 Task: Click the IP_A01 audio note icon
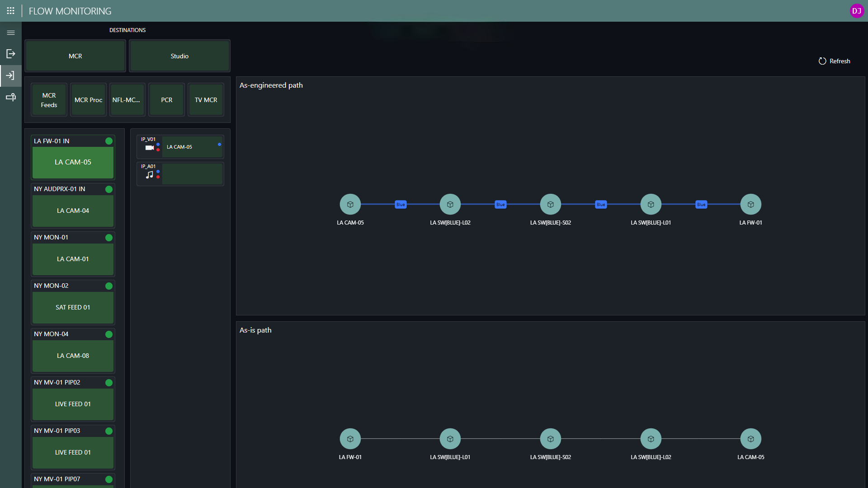pyautogui.click(x=149, y=175)
